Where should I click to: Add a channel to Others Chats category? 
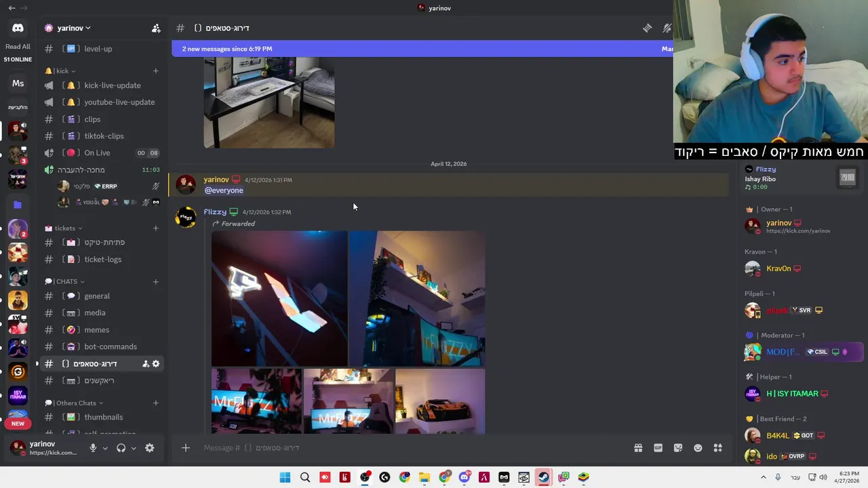[155, 403]
